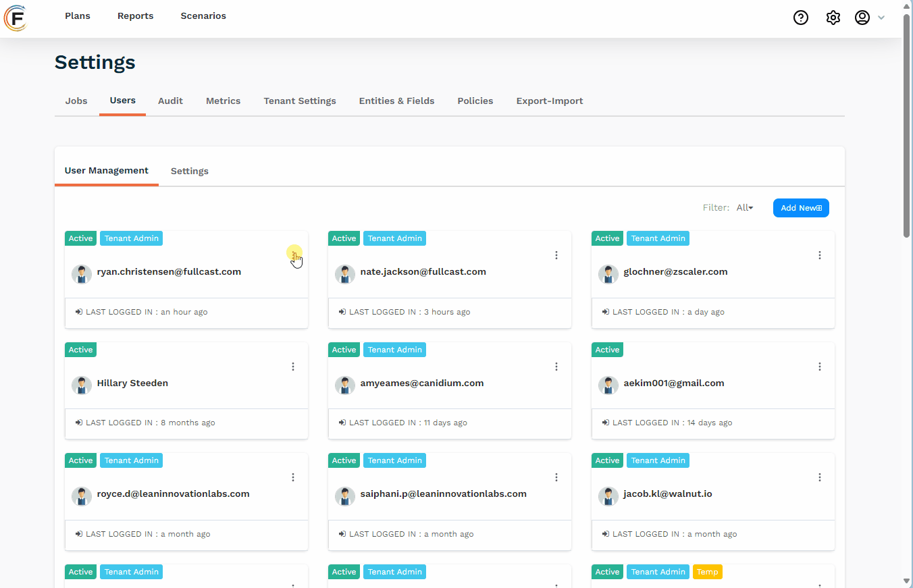This screenshot has height=588, width=913.
Task: Click avatar of royce.d@leaninnovationlabs.com
Action: click(x=82, y=496)
